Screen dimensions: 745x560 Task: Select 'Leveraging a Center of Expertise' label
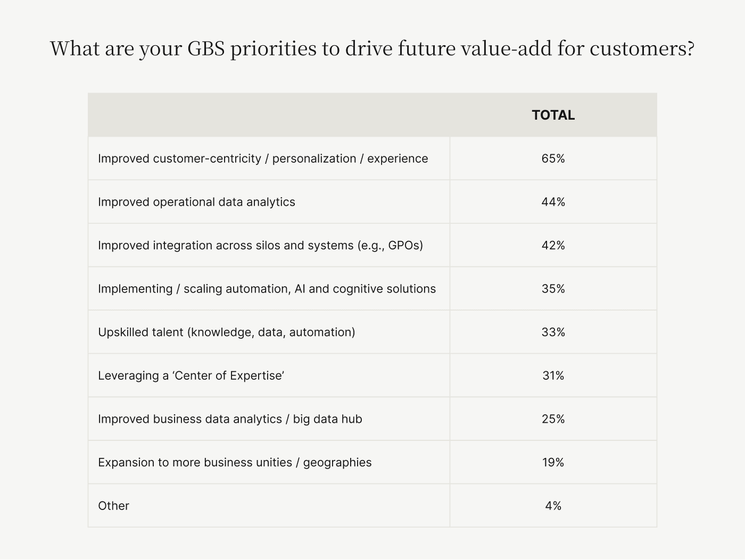(191, 375)
